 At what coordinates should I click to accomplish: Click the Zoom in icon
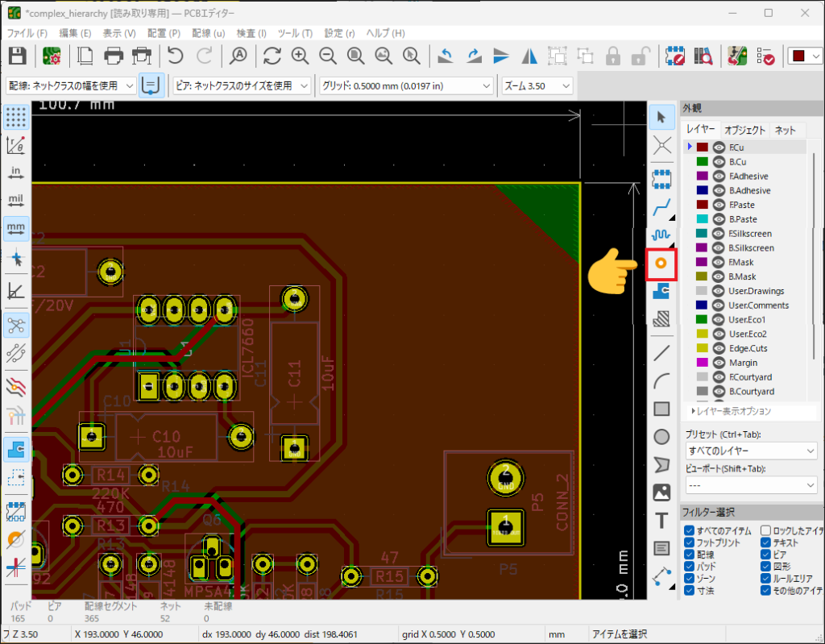(x=300, y=56)
